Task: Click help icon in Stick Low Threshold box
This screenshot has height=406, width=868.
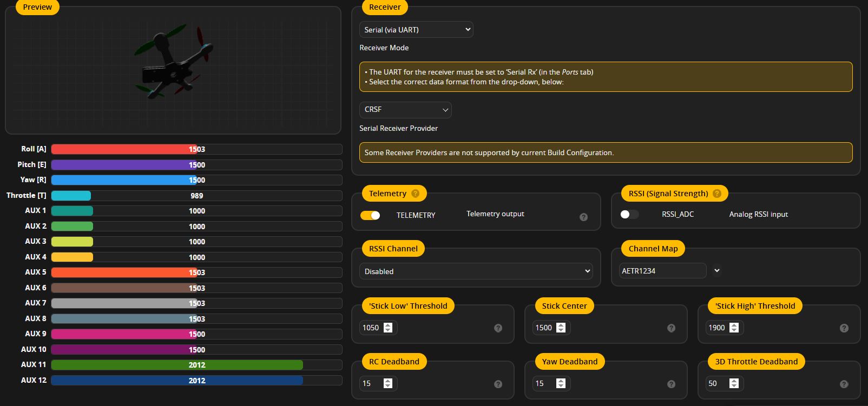Action: (x=498, y=328)
